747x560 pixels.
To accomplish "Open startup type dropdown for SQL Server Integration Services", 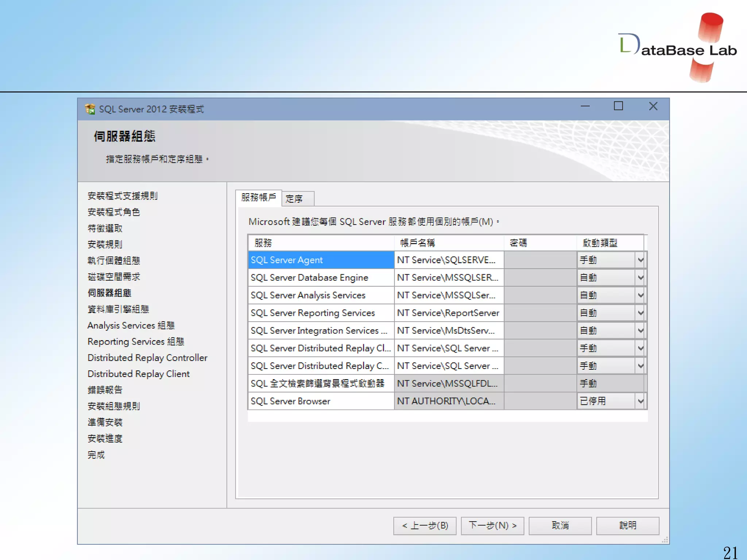I will (640, 331).
